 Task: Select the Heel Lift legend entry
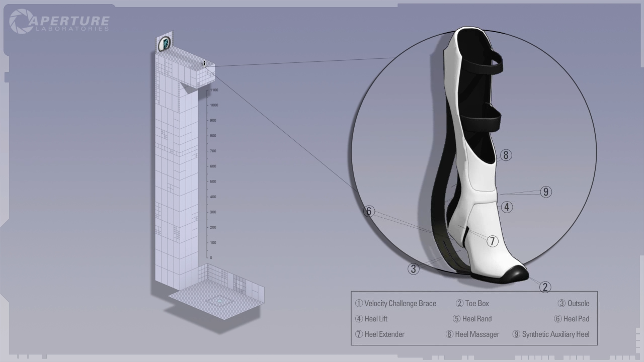click(371, 319)
